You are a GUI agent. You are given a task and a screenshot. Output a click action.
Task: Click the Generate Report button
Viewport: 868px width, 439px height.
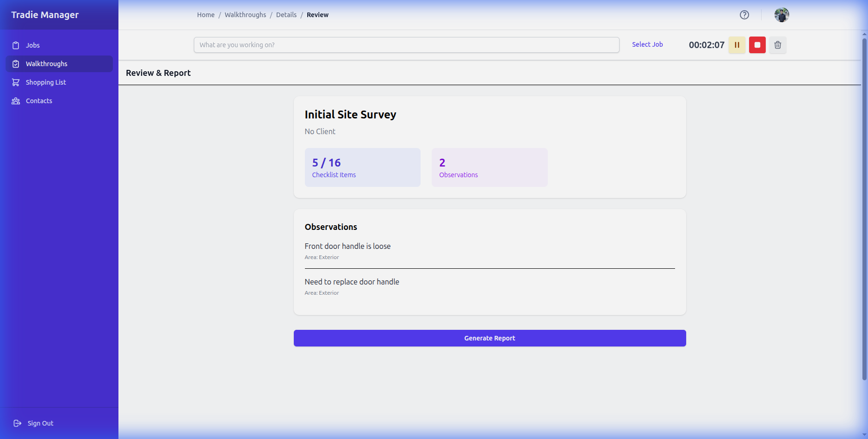[x=490, y=338]
